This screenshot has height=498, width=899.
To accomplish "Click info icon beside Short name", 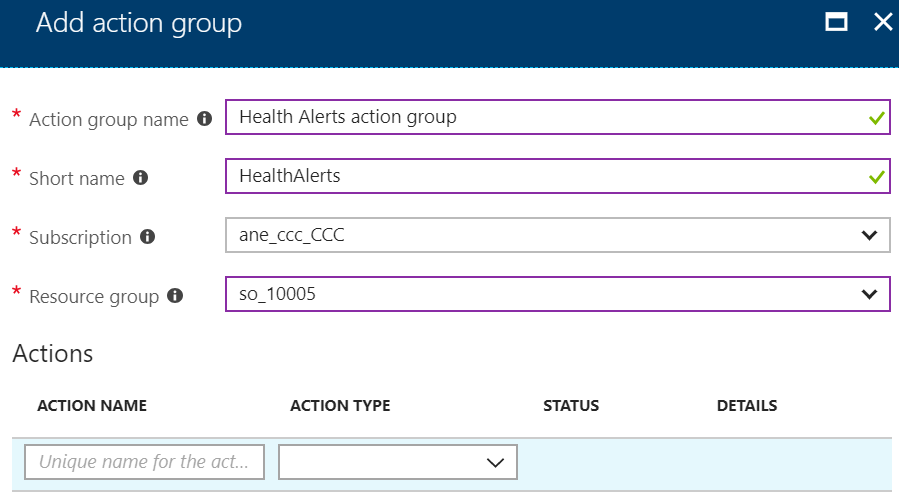I will [x=140, y=178].
